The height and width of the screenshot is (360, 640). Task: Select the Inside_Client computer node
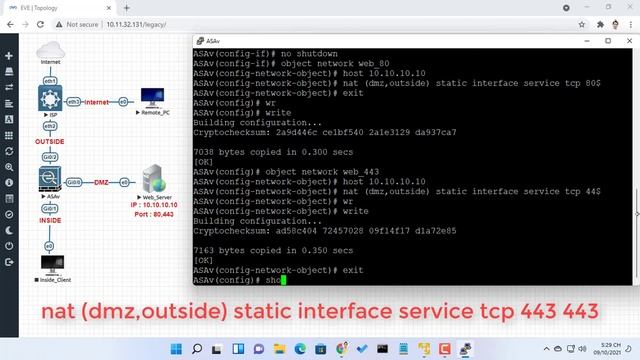point(52,265)
